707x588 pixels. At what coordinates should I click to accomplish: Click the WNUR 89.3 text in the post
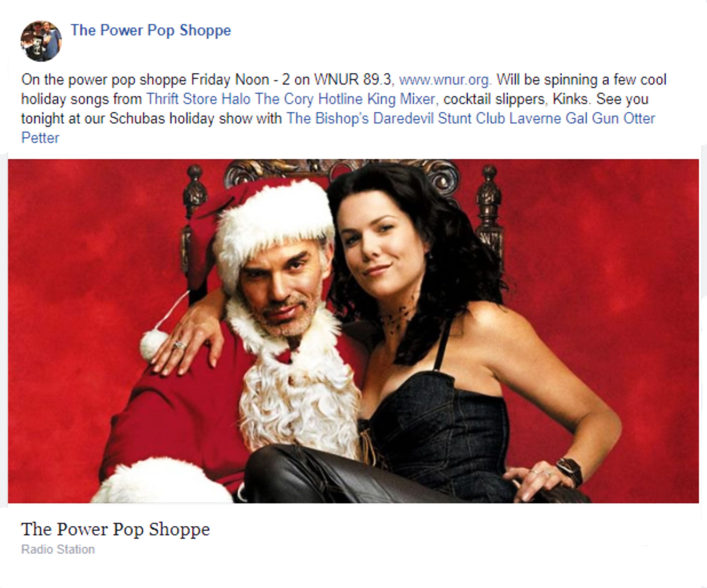coord(353,80)
